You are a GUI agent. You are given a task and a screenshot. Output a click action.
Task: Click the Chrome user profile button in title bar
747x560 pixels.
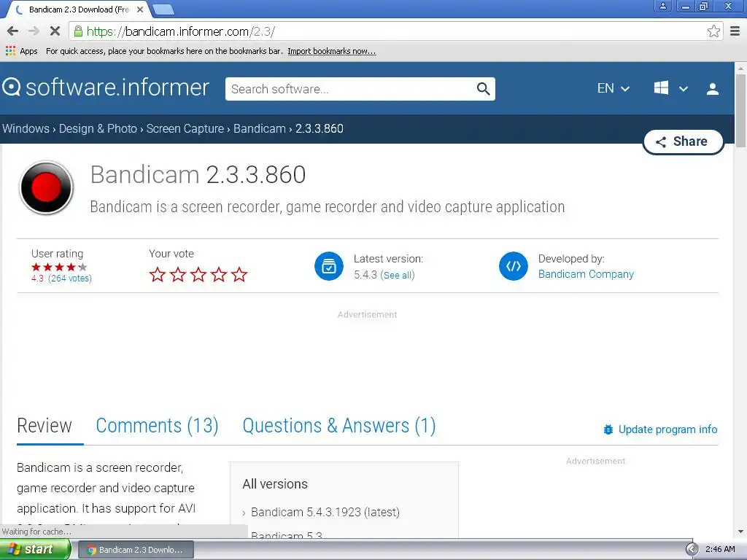(x=662, y=6)
